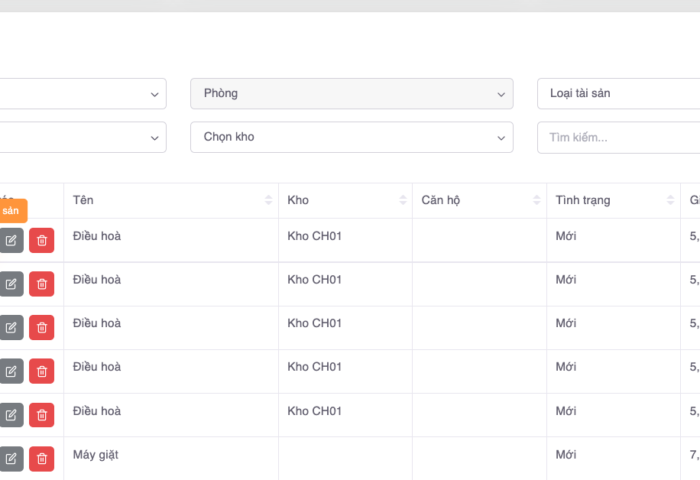Open the Loại tài sản dropdown
This screenshot has width=700, height=480.
(x=617, y=93)
